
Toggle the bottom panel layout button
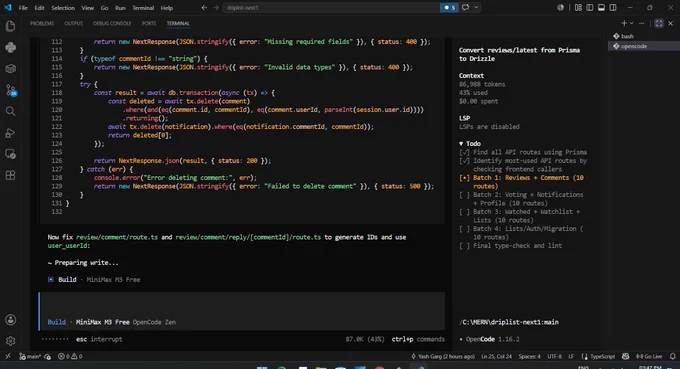601,8
